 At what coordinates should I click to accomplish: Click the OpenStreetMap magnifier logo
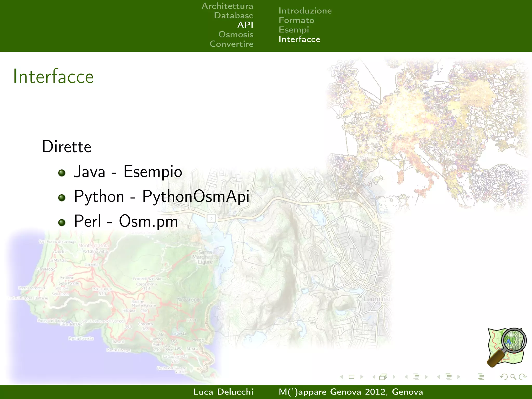point(507,347)
